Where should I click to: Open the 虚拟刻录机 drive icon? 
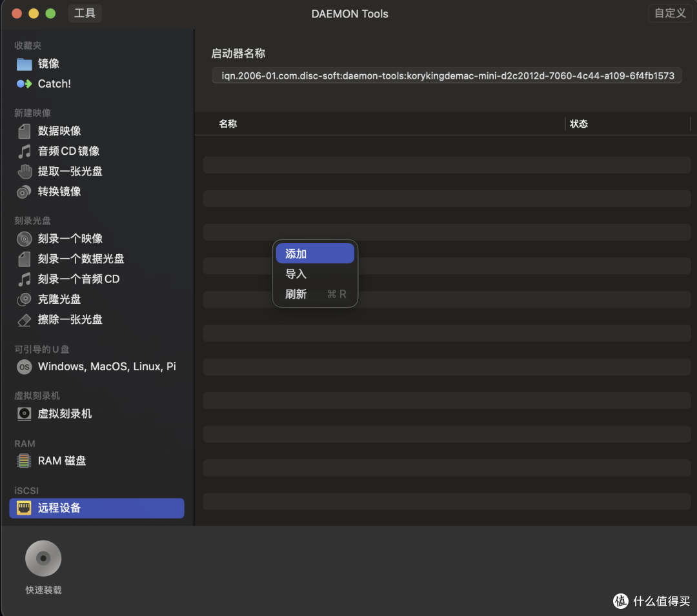tap(24, 413)
